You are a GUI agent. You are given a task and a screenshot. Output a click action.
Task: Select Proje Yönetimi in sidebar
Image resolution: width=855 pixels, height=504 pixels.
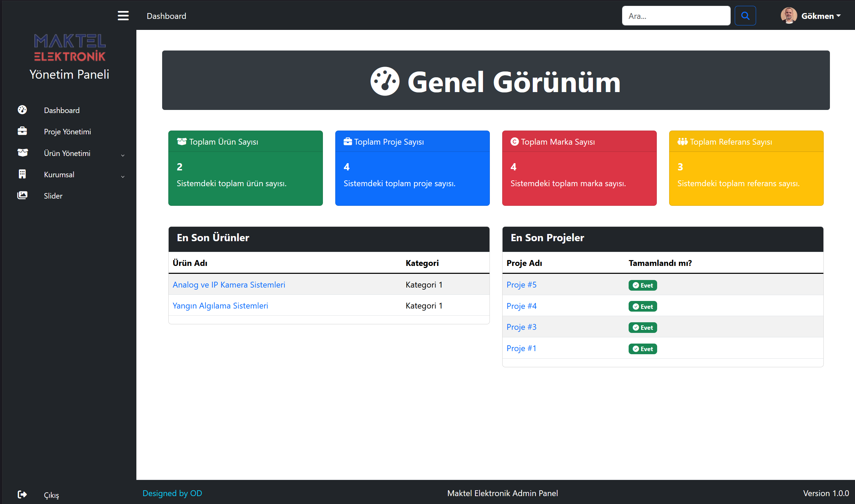[67, 132]
